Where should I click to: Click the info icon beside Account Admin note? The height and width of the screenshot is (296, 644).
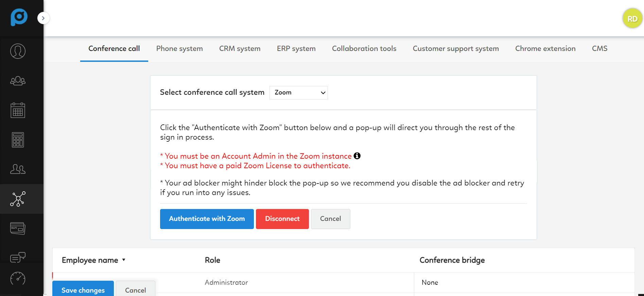coord(357,156)
